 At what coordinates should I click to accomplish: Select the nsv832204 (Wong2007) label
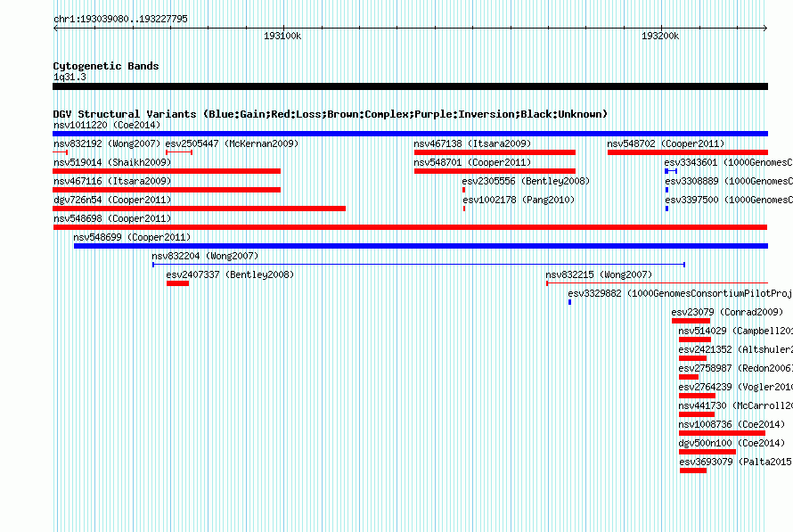pos(205,256)
